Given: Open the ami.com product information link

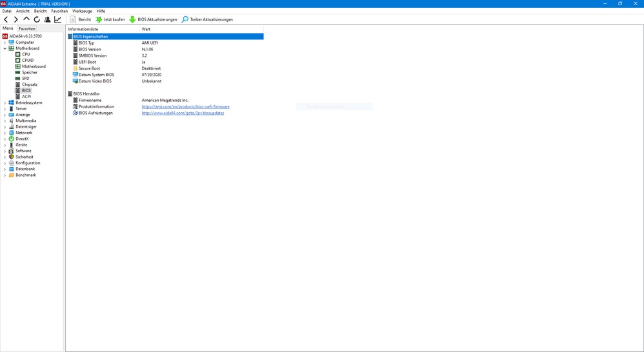Looking at the screenshot, I should tap(185, 106).
